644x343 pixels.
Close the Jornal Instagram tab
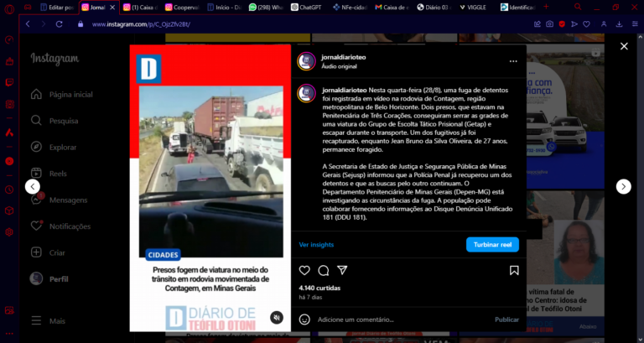tap(112, 8)
